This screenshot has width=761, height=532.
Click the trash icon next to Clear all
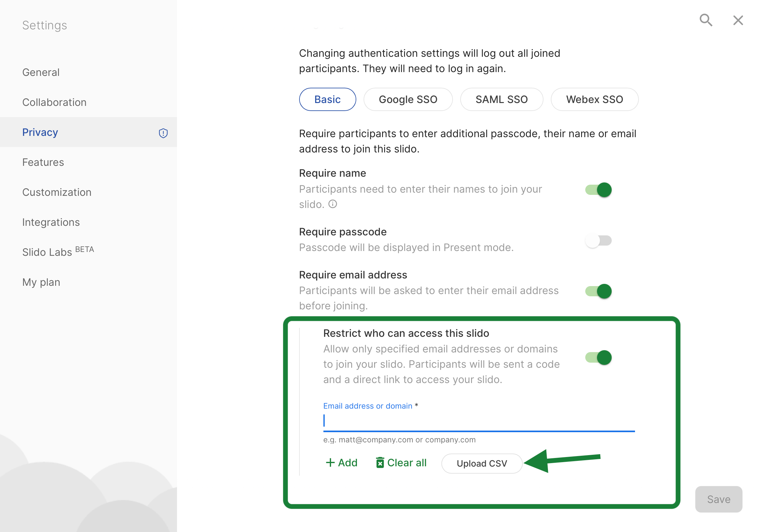click(x=380, y=462)
